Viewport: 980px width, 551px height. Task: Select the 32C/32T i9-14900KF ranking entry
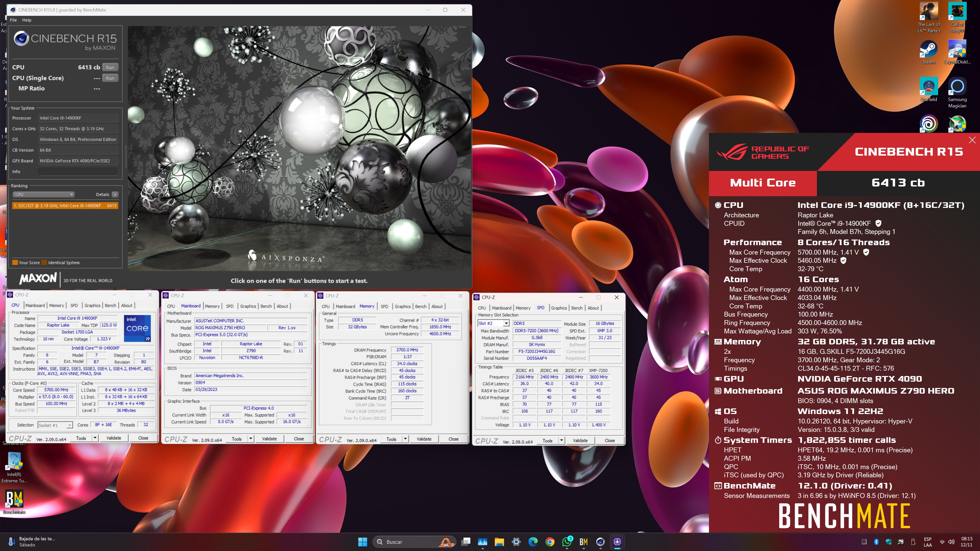pos(65,205)
